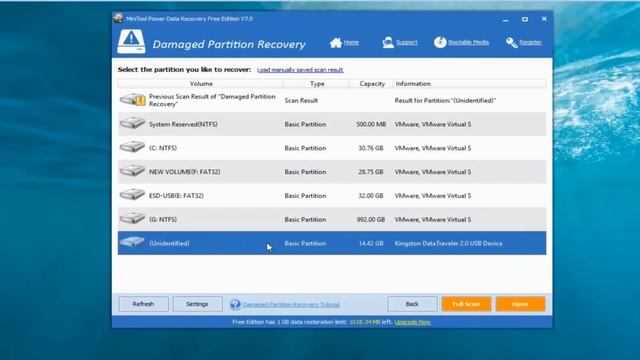Click the (G: NTFS) drive icon
Image resolution: width=640 pixels, height=360 pixels.
click(132, 218)
